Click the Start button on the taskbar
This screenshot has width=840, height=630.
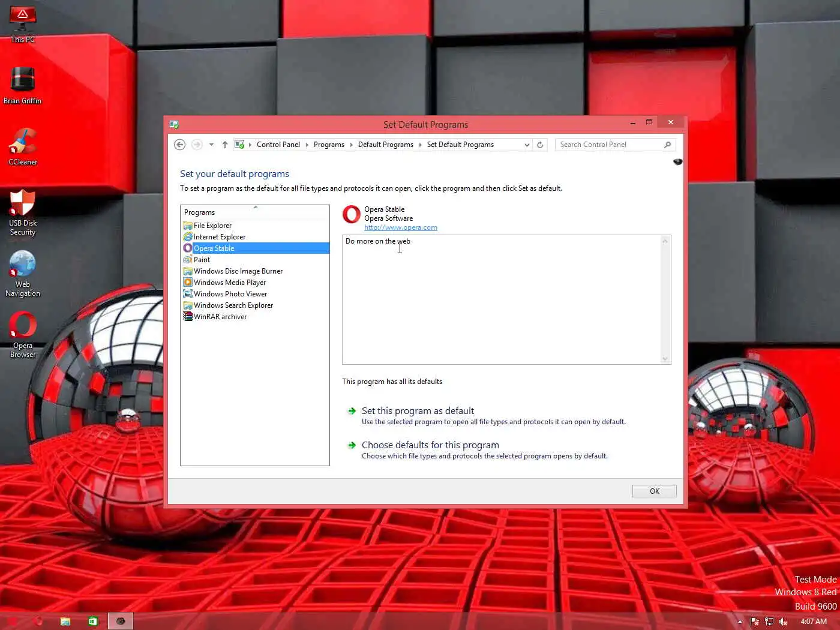(11, 621)
